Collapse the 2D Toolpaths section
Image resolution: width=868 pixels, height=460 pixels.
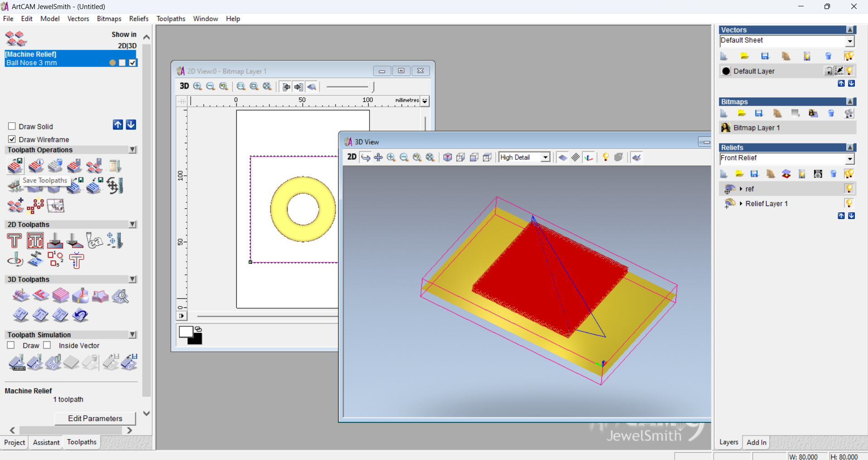[x=133, y=224]
